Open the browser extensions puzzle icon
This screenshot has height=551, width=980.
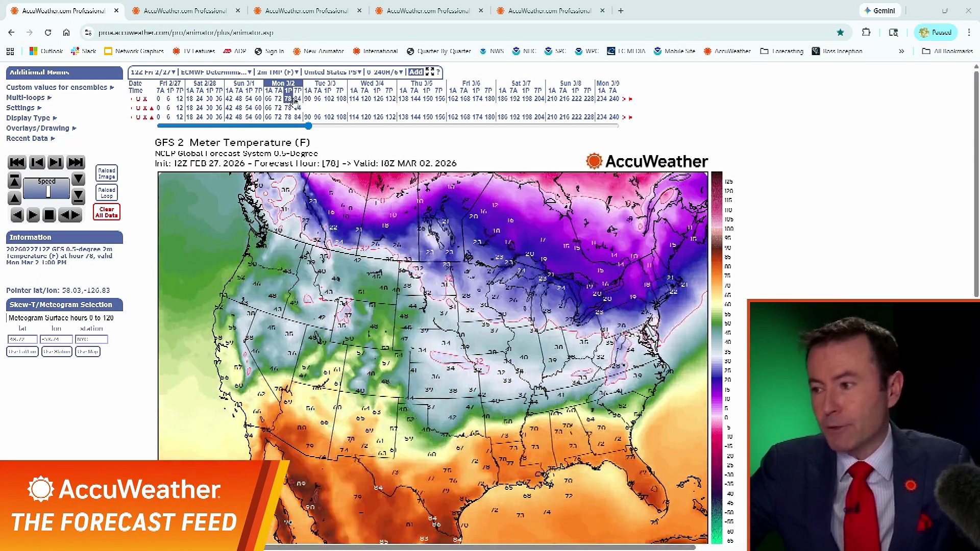(x=866, y=32)
